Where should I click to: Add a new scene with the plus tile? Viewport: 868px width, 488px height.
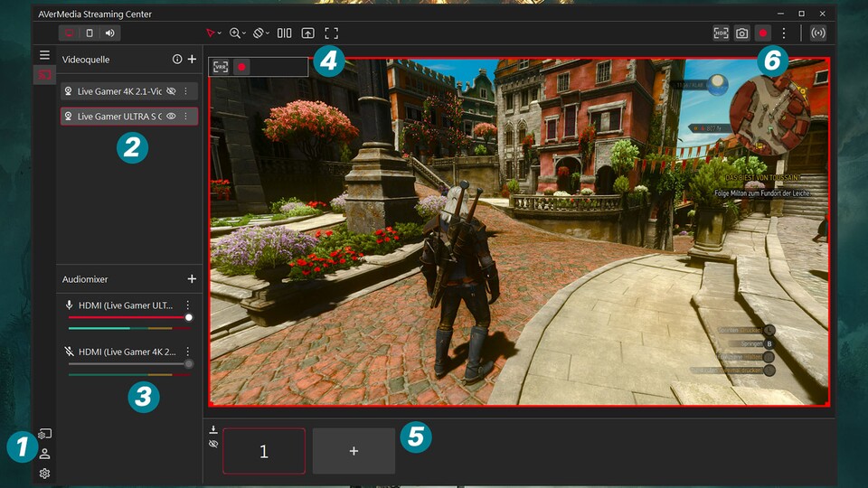354,451
